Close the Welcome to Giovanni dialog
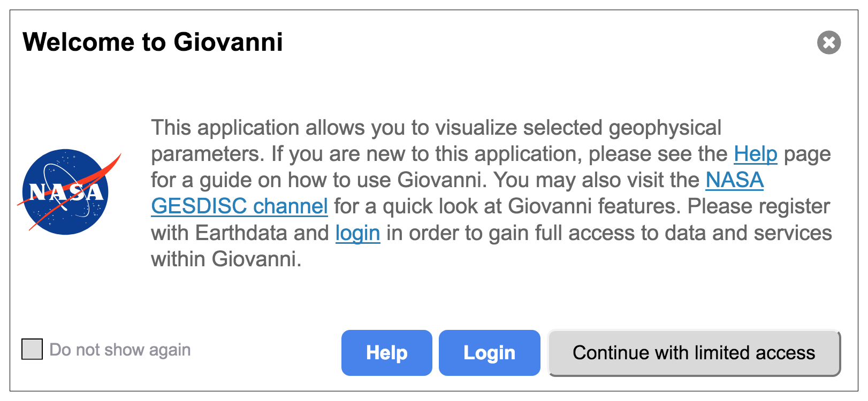This screenshot has width=868, height=401. coord(829,42)
